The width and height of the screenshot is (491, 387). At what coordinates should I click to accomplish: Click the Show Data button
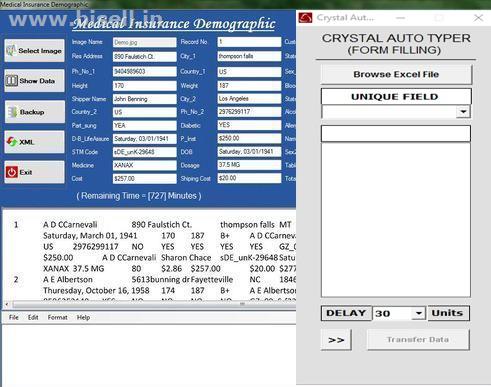[35, 81]
